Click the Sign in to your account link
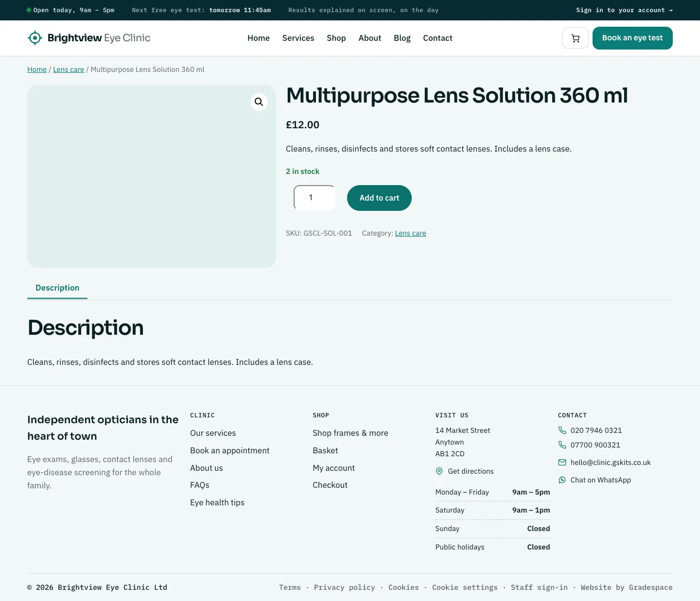This screenshot has width=700, height=601. pos(625,10)
